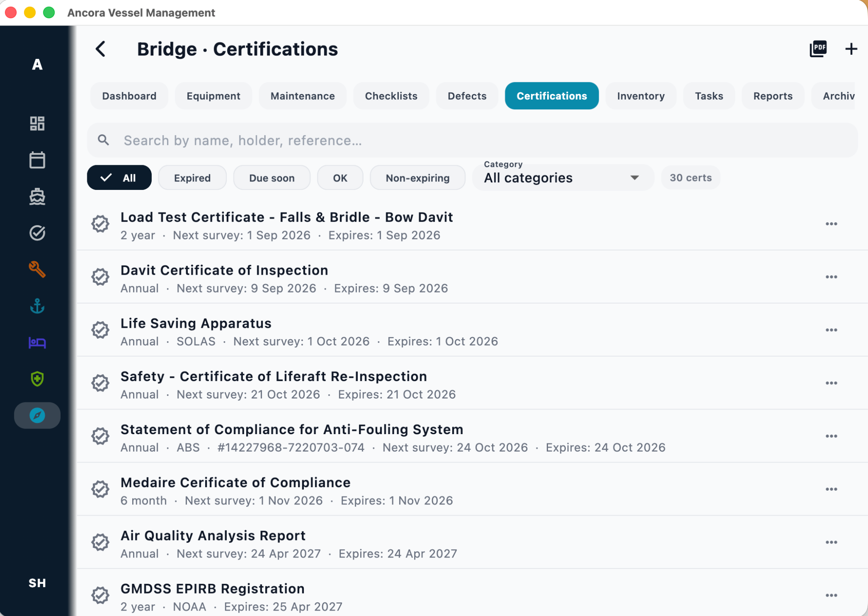Open the calendar icon in sidebar

pos(37,160)
